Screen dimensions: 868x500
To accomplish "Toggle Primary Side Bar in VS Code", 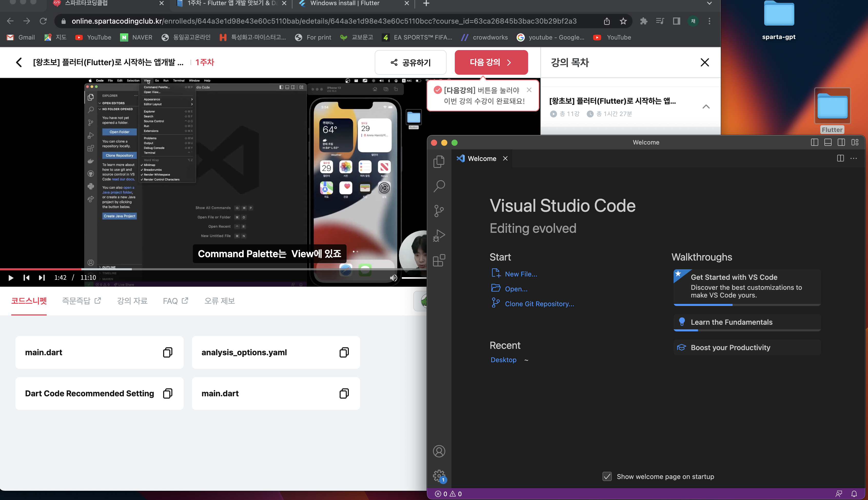I will coord(814,142).
